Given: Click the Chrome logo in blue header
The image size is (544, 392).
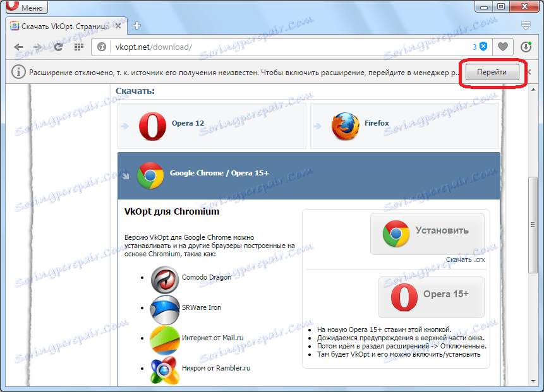Looking at the screenshot, I should click(150, 175).
